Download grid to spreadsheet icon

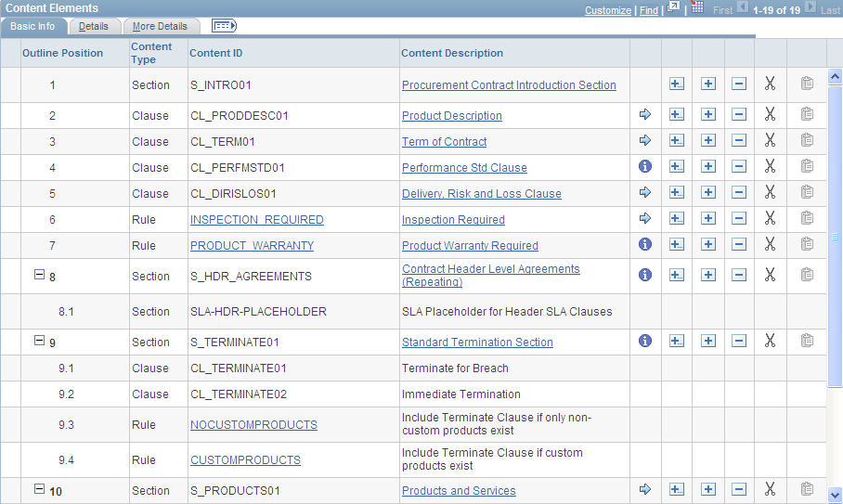click(697, 6)
